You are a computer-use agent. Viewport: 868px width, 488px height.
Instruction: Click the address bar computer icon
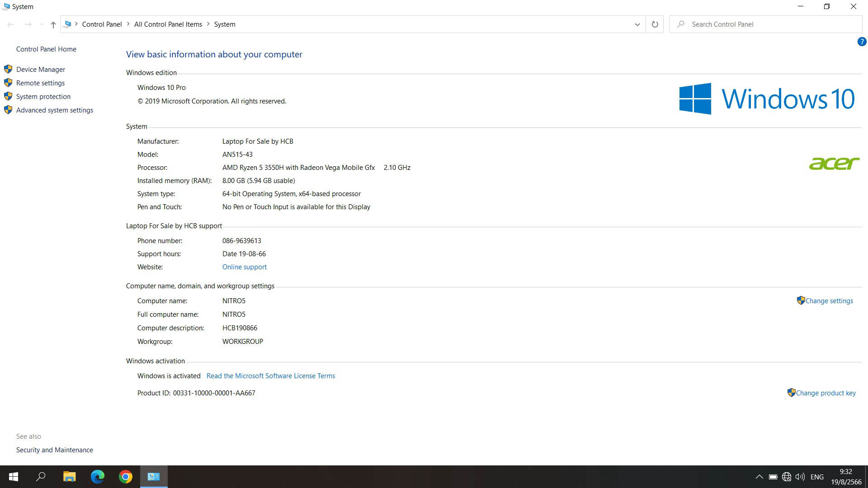(68, 24)
